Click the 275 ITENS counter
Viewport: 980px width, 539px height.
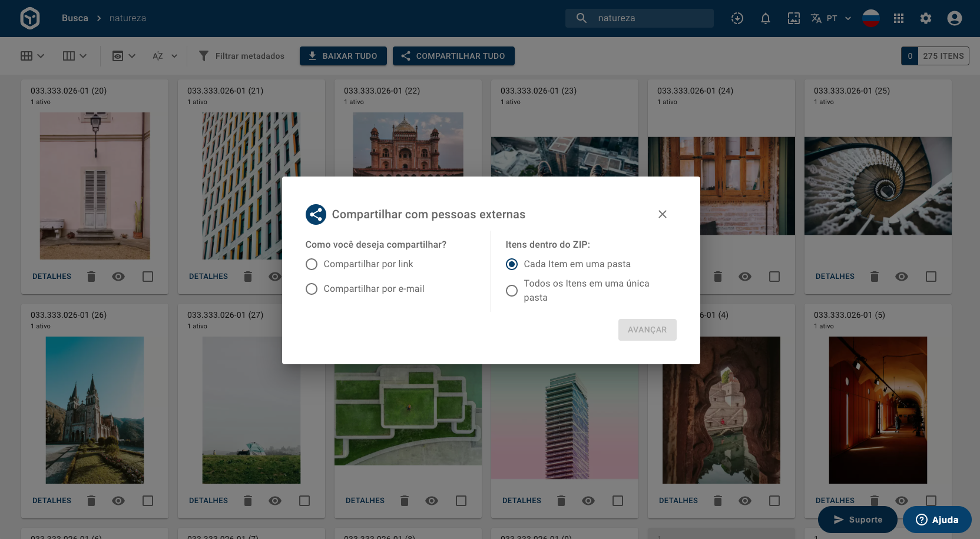[x=943, y=56]
